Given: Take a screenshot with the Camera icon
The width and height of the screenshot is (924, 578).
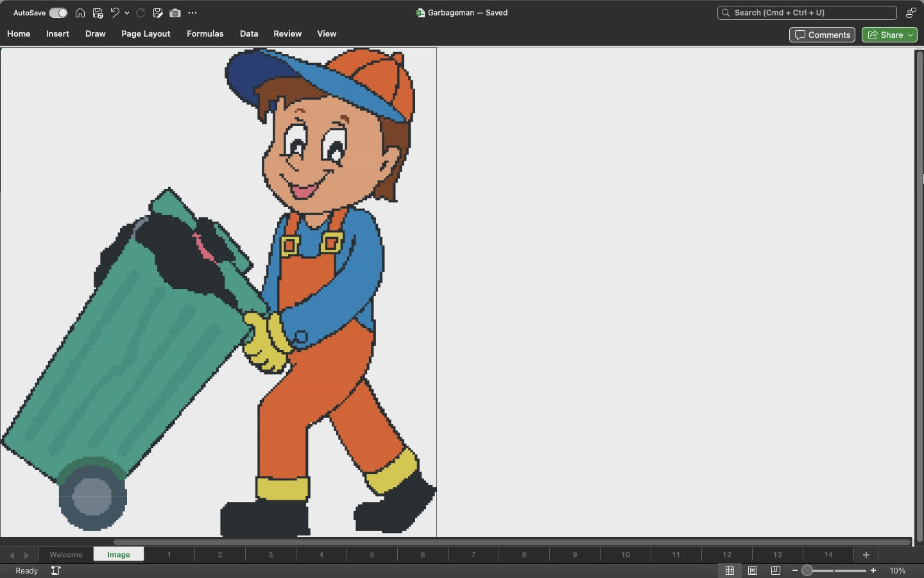Looking at the screenshot, I should pyautogui.click(x=175, y=13).
